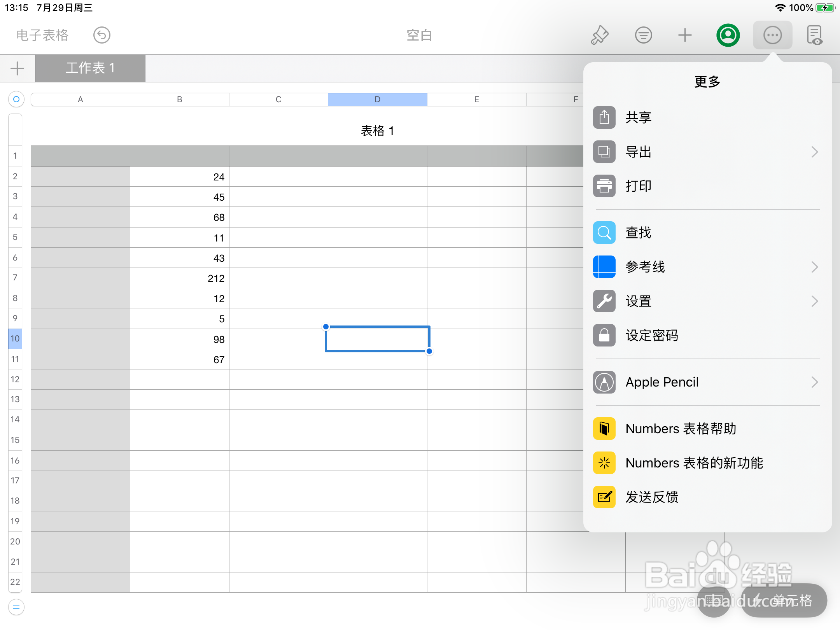Screen dimensions: 840x630
Task: Select the 工作表 1 sheet tab
Action: (90, 68)
